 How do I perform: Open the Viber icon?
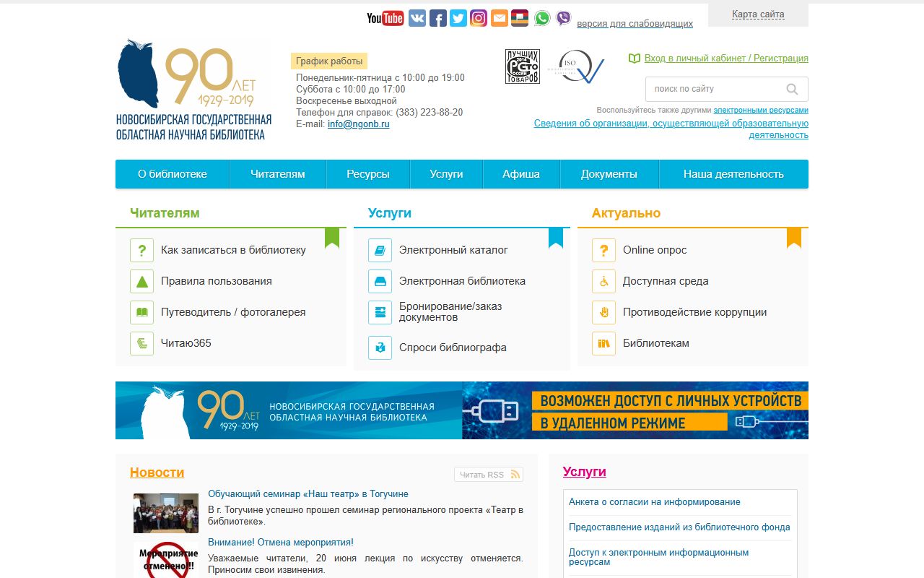pyautogui.click(x=563, y=18)
